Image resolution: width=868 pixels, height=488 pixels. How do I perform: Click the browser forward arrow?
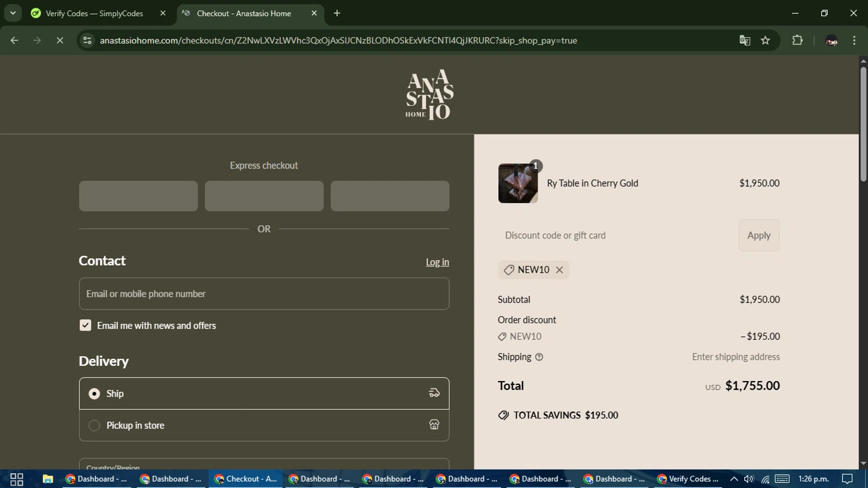coord(37,41)
